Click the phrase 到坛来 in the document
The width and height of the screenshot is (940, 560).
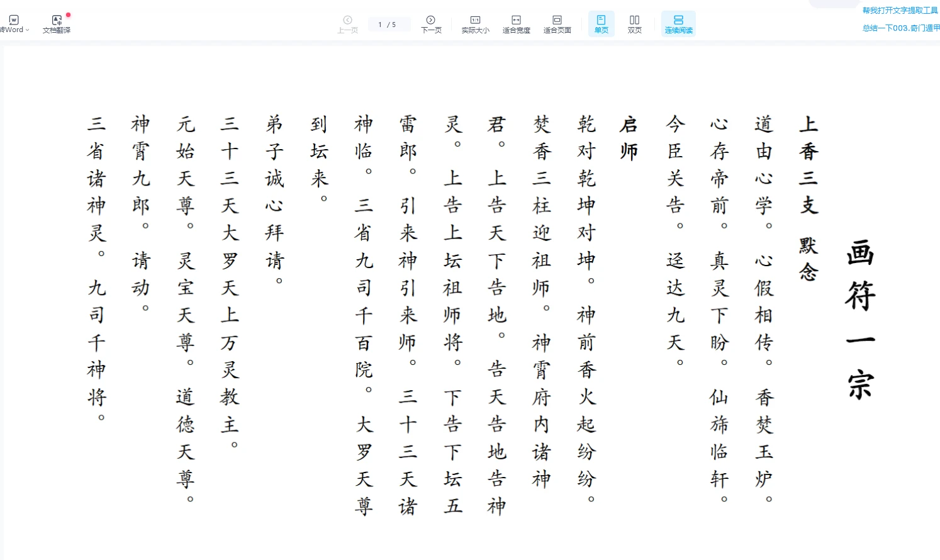319,151
